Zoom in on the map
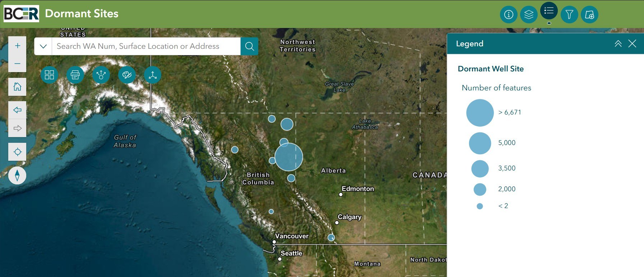The height and width of the screenshot is (277, 644). [x=17, y=46]
